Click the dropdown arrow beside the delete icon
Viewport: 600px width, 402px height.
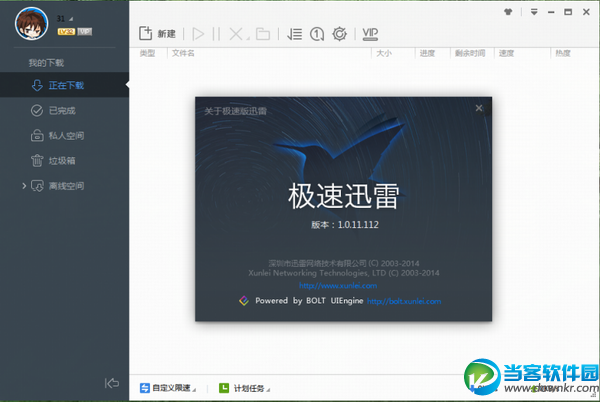coord(248,38)
